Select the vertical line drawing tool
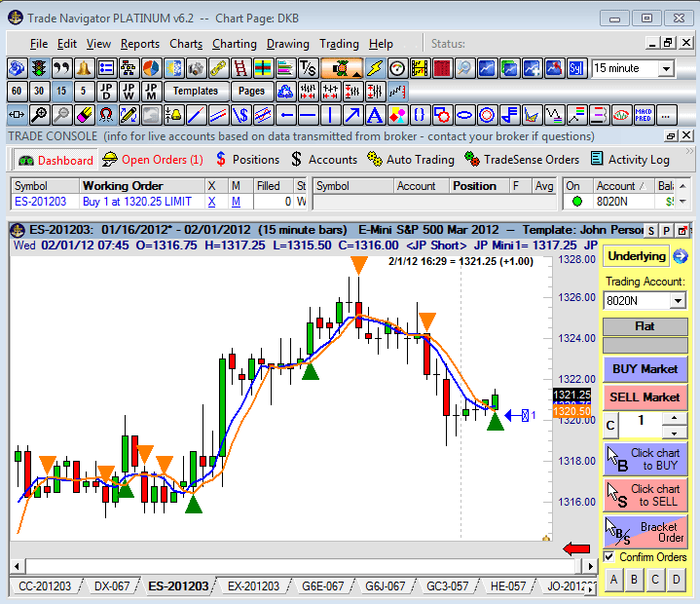The height and width of the screenshot is (604, 700). [x=330, y=115]
